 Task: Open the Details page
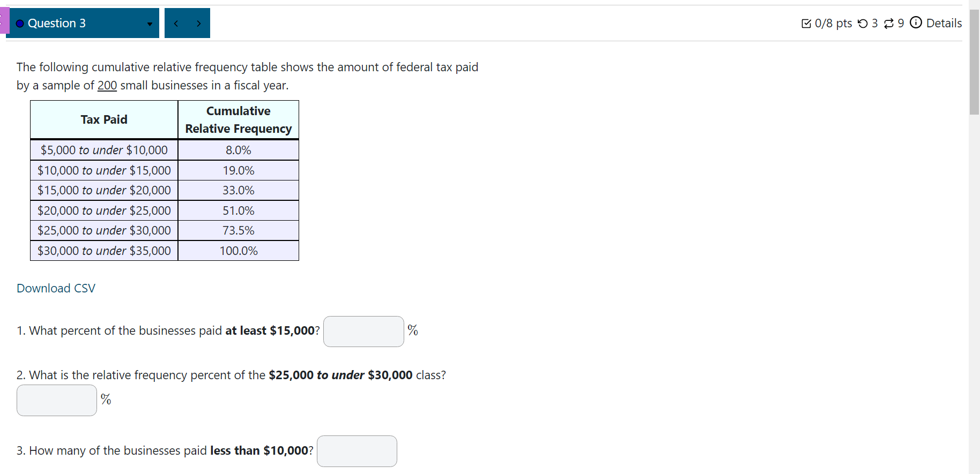[x=945, y=23]
